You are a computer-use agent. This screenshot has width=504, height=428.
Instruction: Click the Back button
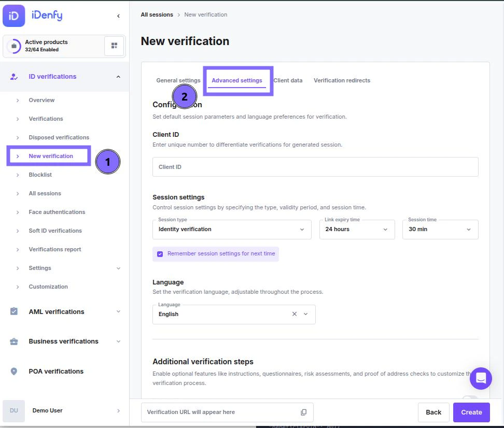click(433, 412)
